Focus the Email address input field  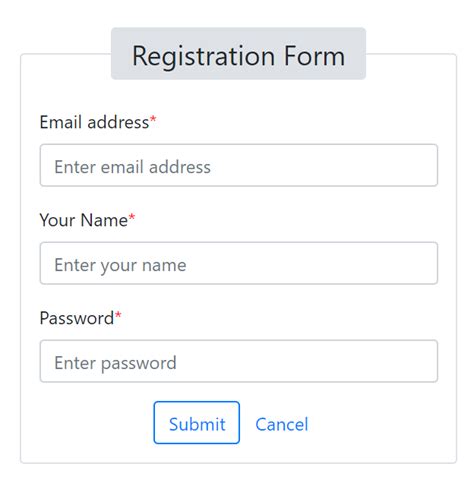click(239, 165)
